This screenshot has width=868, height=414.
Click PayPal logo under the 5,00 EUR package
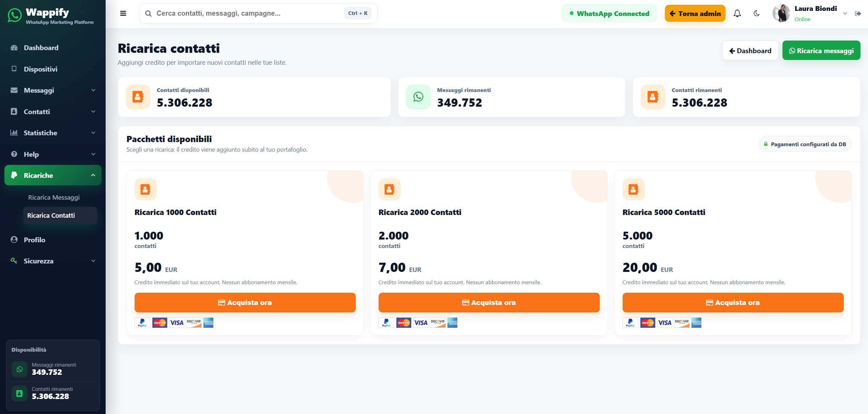[x=142, y=323]
